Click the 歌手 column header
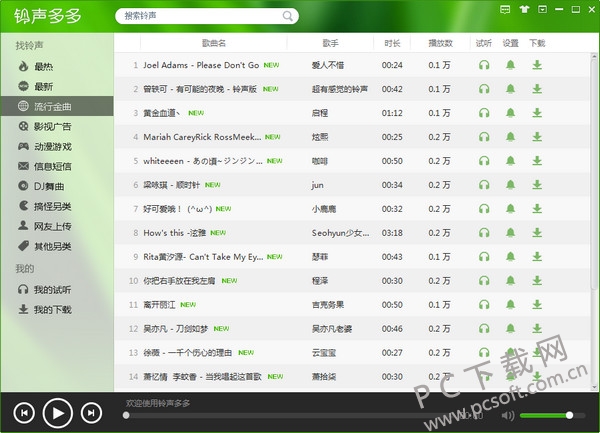The width and height of the screenshot is (600, 433). click(x=330, y=43)
